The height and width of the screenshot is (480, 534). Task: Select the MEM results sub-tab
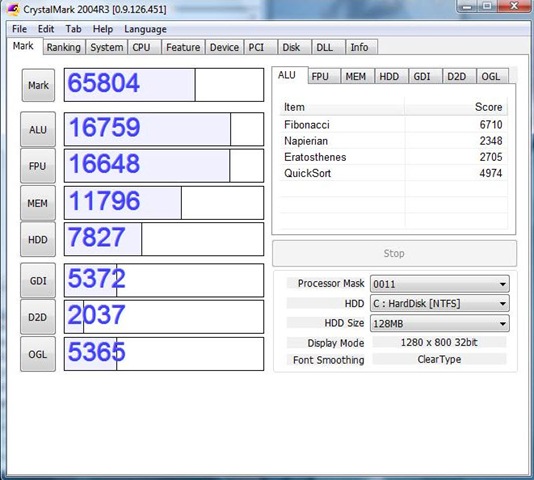(x=358, y=76)
